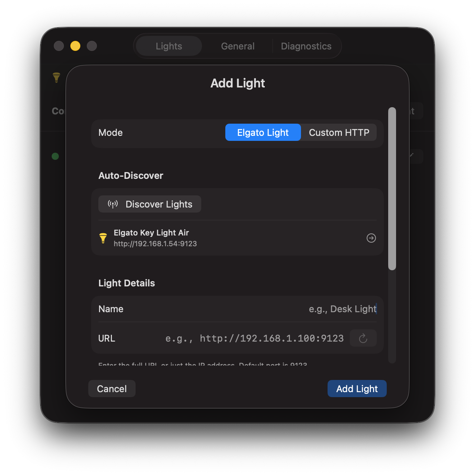Switch Mode to Custom HTTP
This screenshot has width=475, height=476.
(x=339, y=132)
